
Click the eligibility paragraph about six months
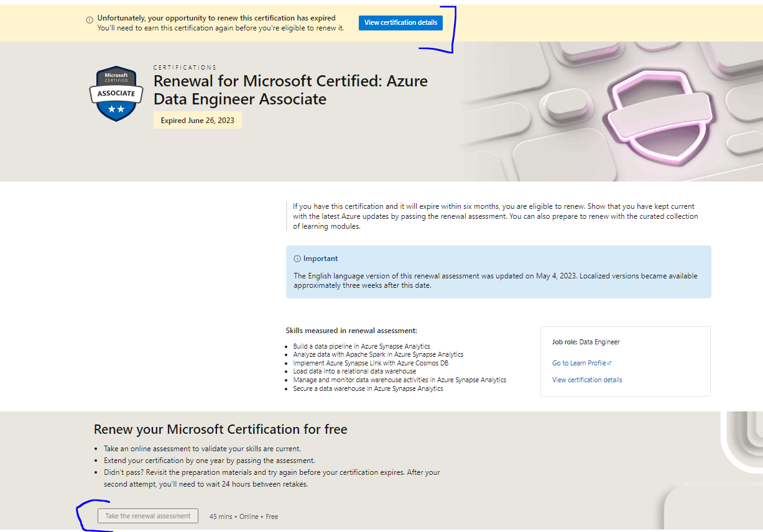point(496,216)
